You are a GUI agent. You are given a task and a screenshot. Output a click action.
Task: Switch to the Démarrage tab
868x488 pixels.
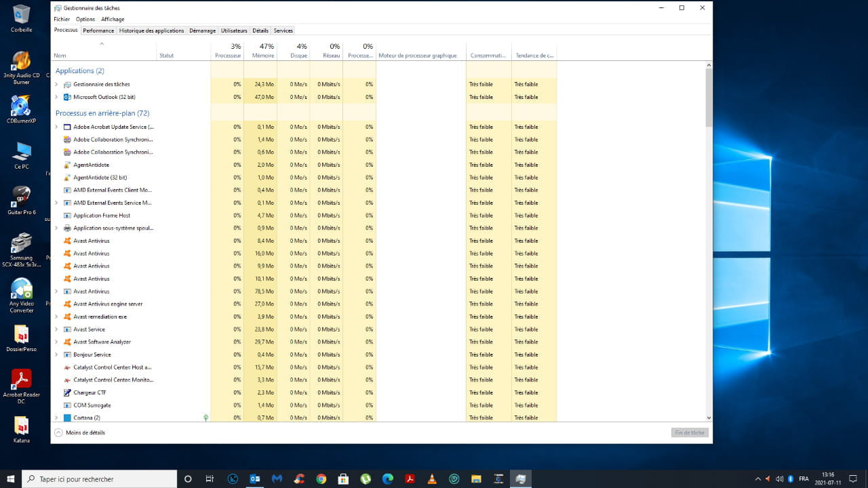pyautogui.click(x=202, y=30)
